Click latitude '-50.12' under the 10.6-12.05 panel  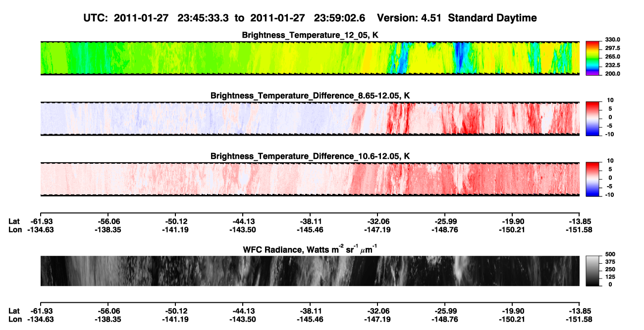pos(175,222)
